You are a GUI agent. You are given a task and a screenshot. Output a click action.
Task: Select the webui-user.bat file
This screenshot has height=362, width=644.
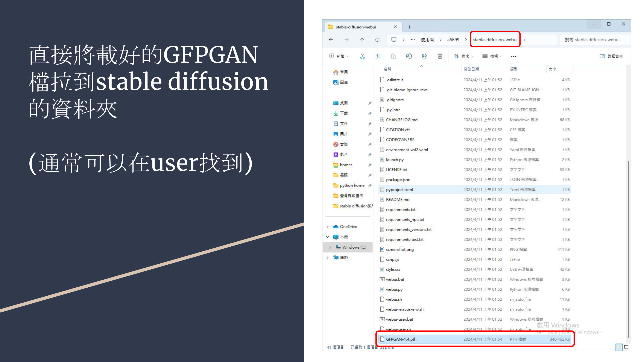pos(474,319)
